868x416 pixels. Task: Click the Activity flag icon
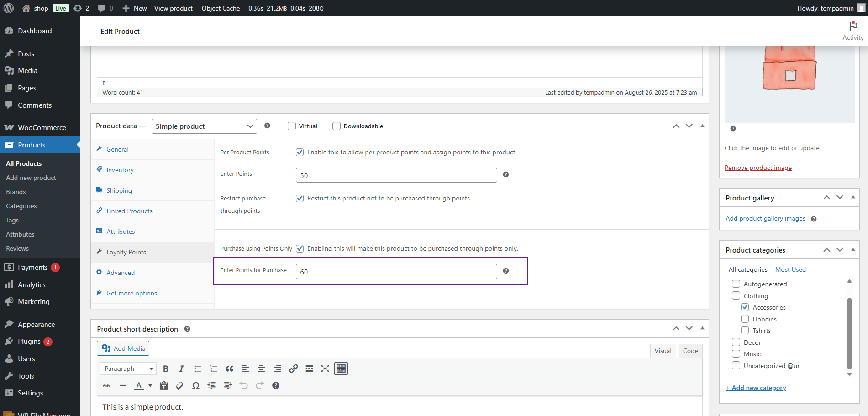852,26
